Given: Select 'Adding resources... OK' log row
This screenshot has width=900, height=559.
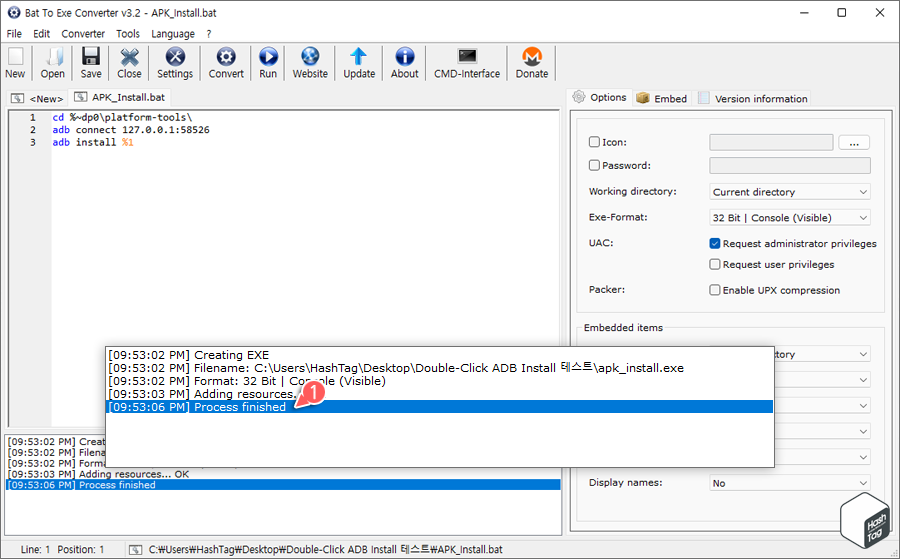Looking at the screenshot, I should (x=99, y=474).
